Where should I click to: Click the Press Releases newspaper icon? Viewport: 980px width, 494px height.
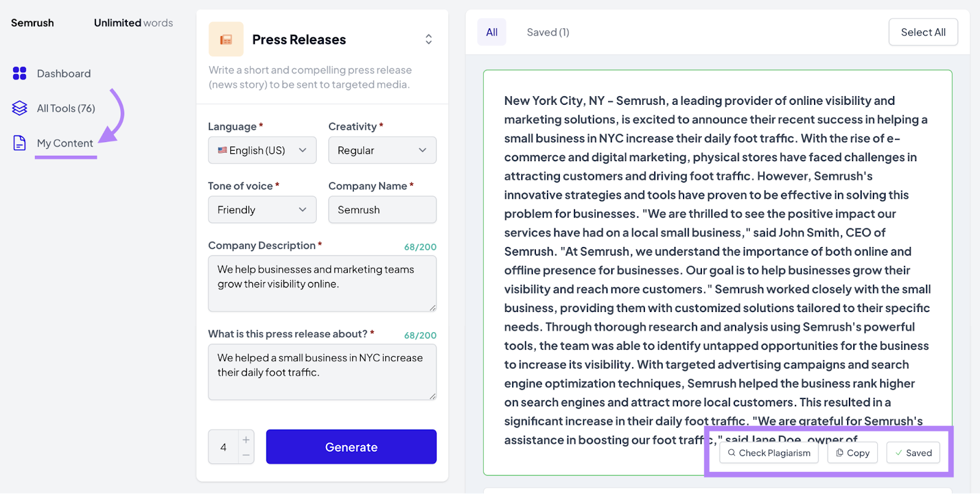tap(226, 40)
